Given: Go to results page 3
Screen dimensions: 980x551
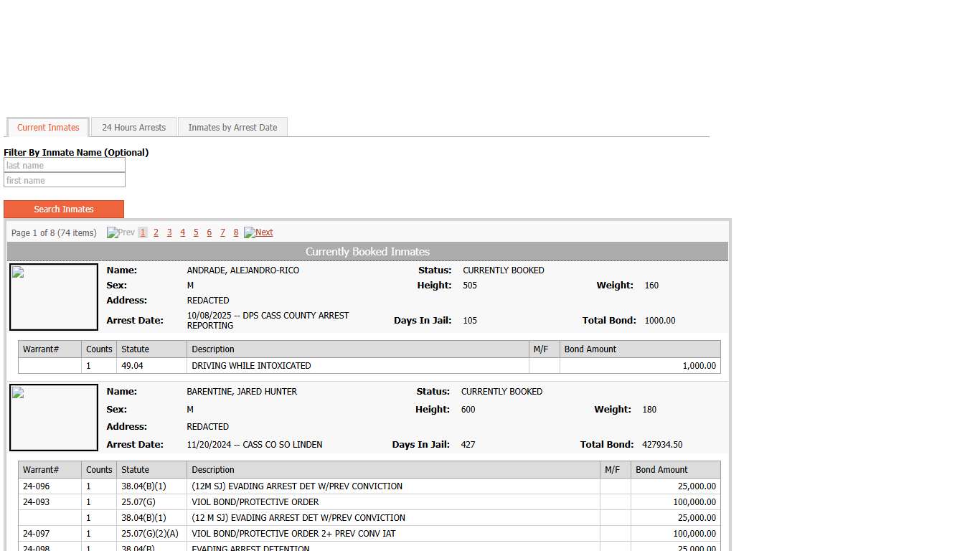Looking at the screenshot, I should point(169,232).
